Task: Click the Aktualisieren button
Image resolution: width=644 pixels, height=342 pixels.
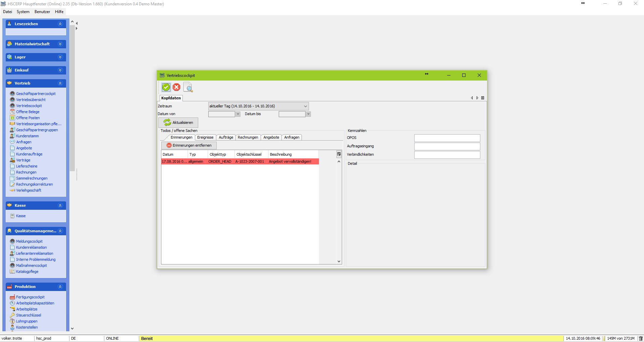Action: 178,123
